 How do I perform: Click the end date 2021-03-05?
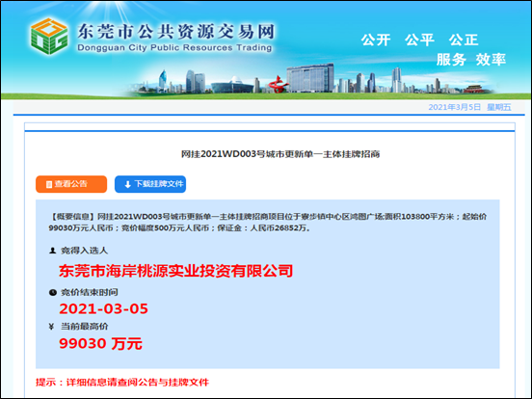tap(103, 308)
